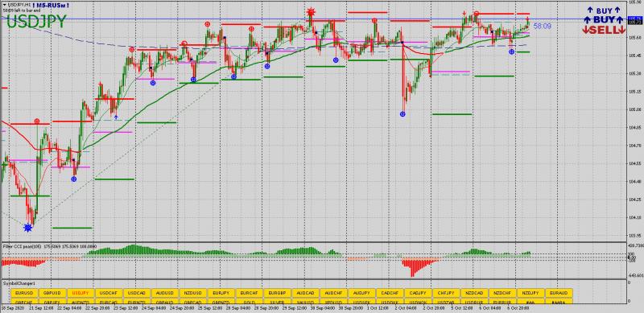Click the red SELL signal label
The image size is (644, 313).
(603, 30)
